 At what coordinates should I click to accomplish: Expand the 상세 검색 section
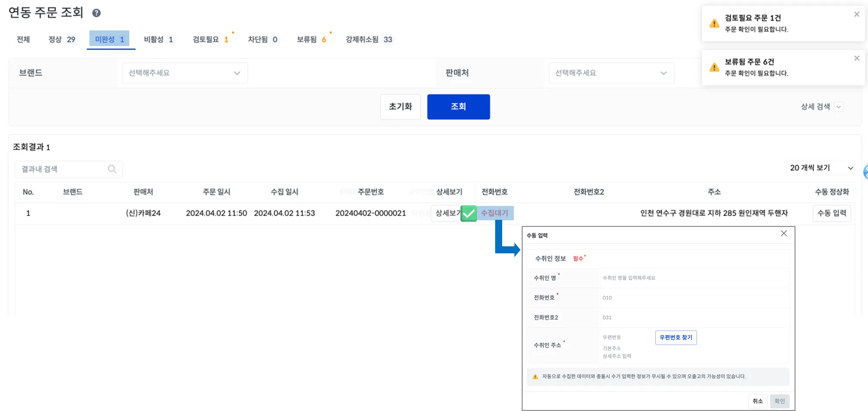821,107
